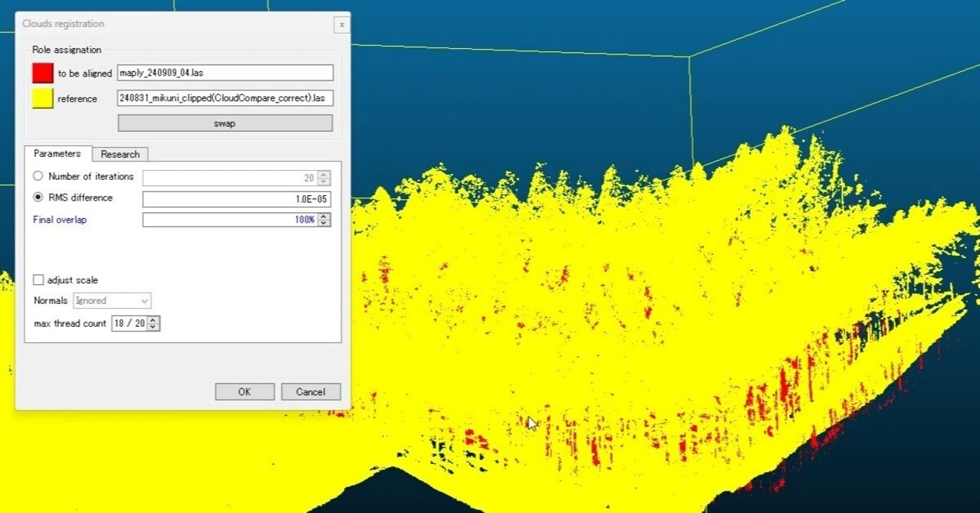Open the Normals dropdown

tap(112, 301)
